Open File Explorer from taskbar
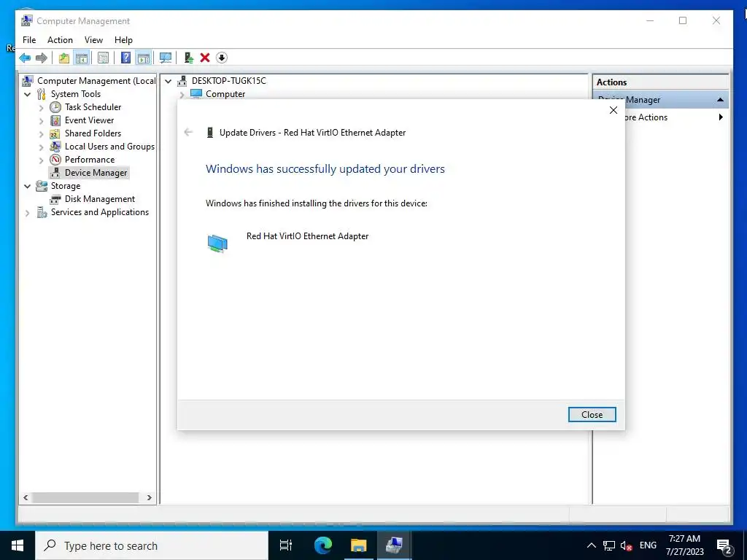747x560 pixels. click(x=359, y=545)
